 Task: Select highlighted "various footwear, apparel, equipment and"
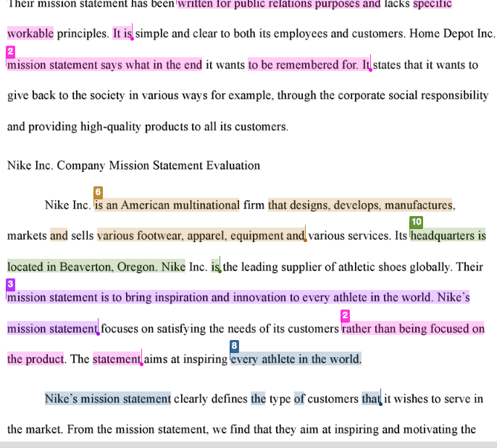point(201,236)
